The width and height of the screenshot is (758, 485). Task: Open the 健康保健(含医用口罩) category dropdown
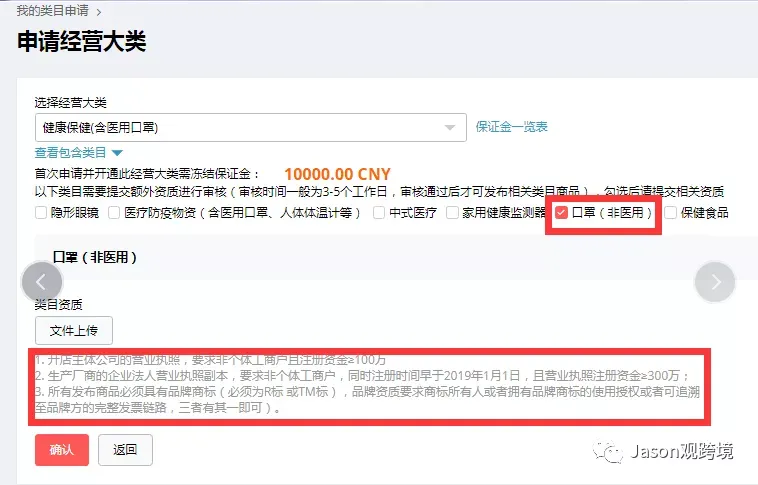(x=250, y=128)
